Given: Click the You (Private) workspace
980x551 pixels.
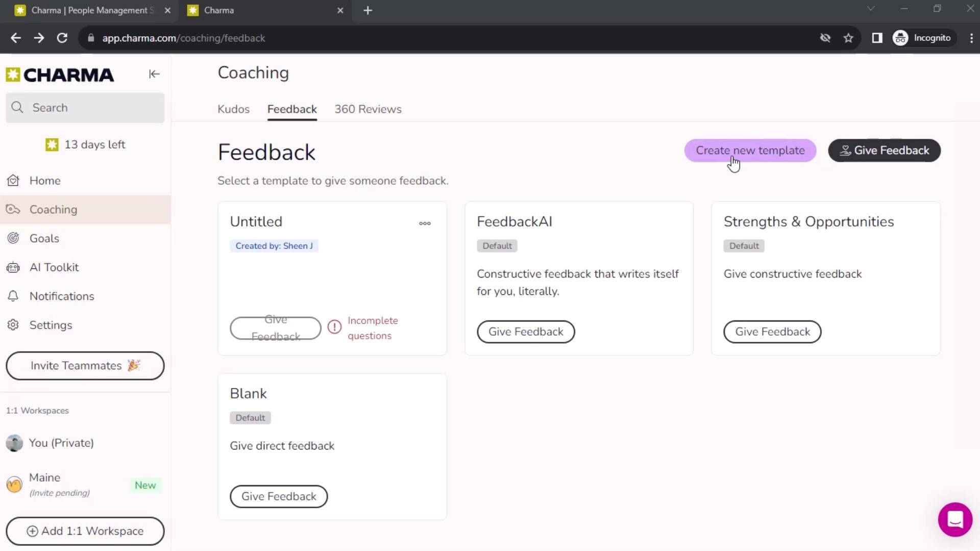Looking at the screenshot, I should click(61, 442).
